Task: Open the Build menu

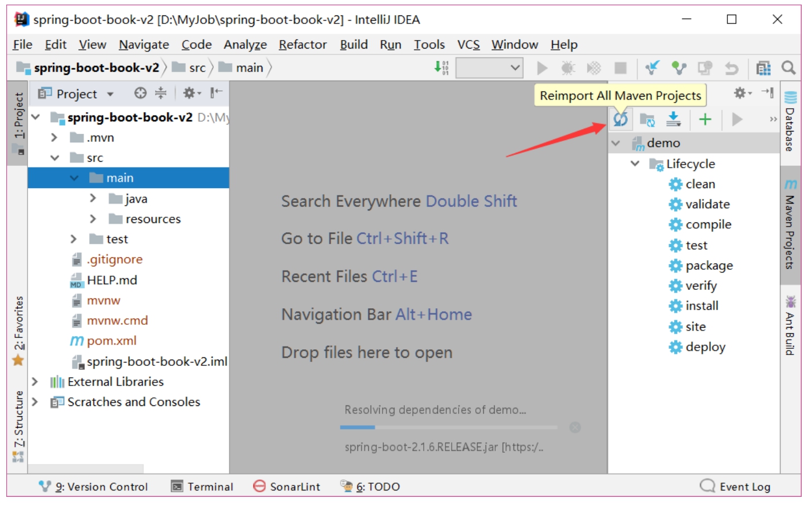Action: point(354,45)
